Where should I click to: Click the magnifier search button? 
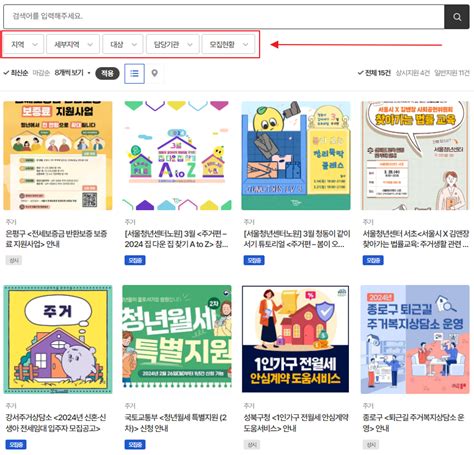coord(457,17)
